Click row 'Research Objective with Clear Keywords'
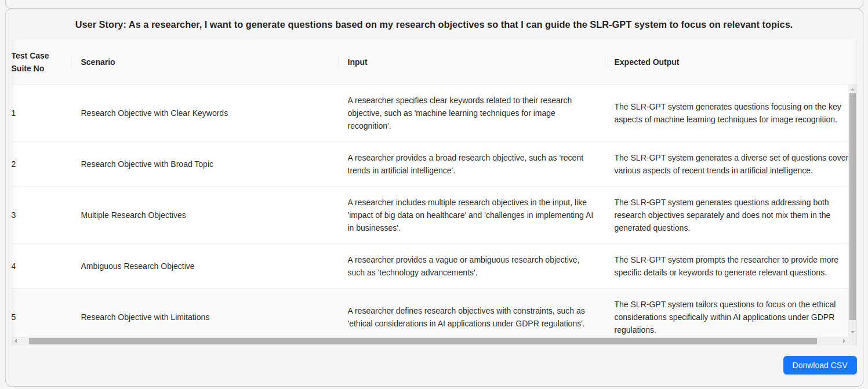The width and height of the screenshot is (868, 389). click(x=430, y=113)
